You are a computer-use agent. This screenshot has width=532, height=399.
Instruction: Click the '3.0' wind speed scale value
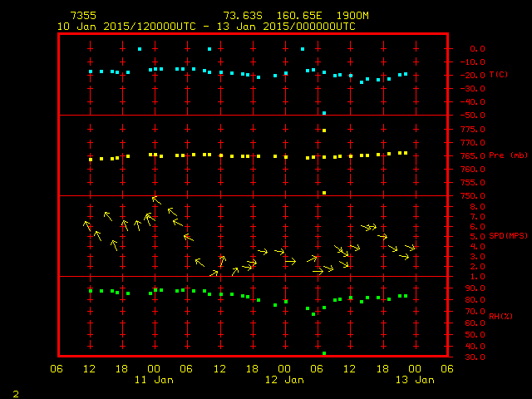coord(477,257)
